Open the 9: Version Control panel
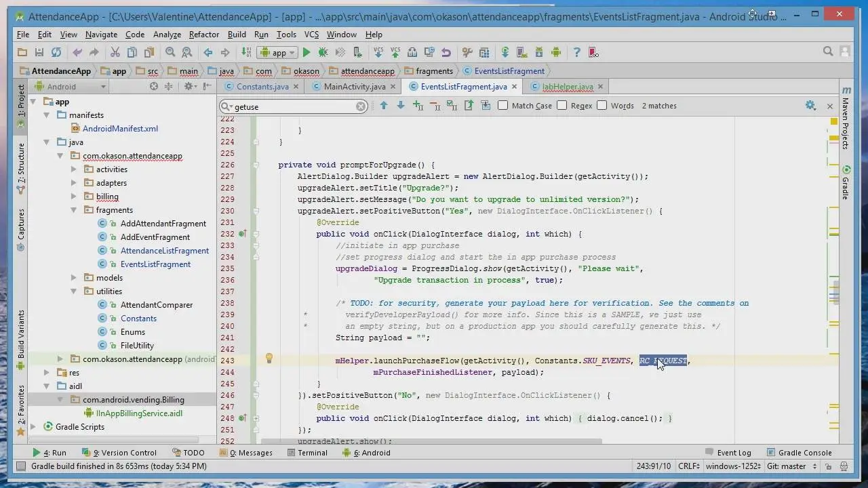This screenshot has height=488, width=868. [x=119, y=453]
